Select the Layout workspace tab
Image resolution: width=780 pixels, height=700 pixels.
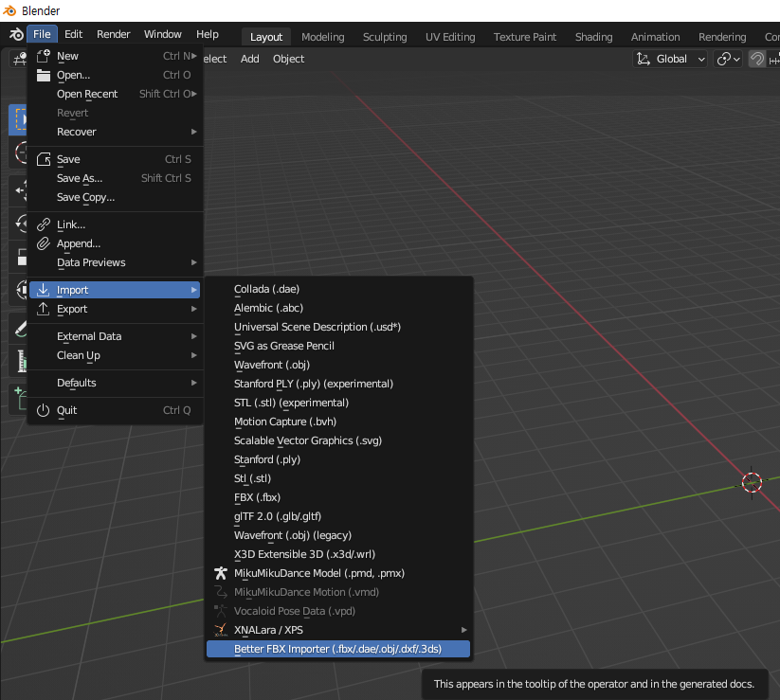click(x=266, y=37)
